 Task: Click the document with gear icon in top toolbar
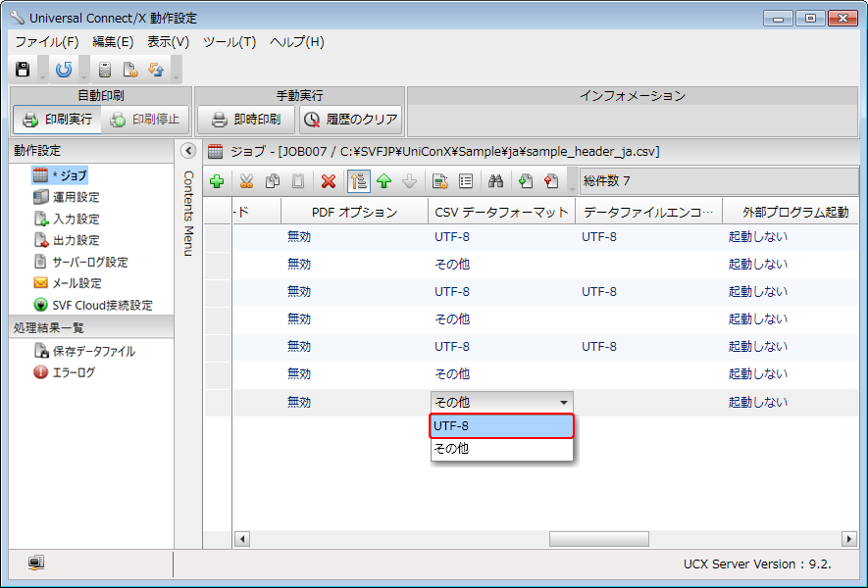(x=130, y=70)
